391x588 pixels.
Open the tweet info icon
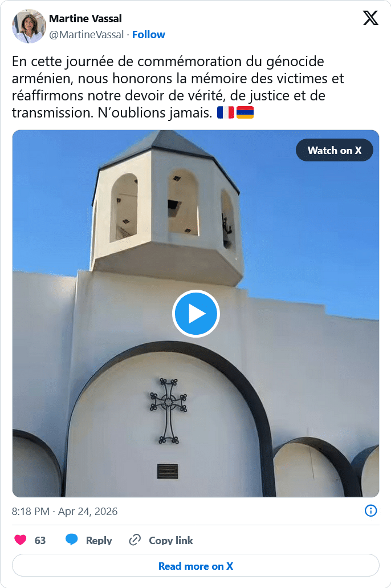(x=370, y=511)
